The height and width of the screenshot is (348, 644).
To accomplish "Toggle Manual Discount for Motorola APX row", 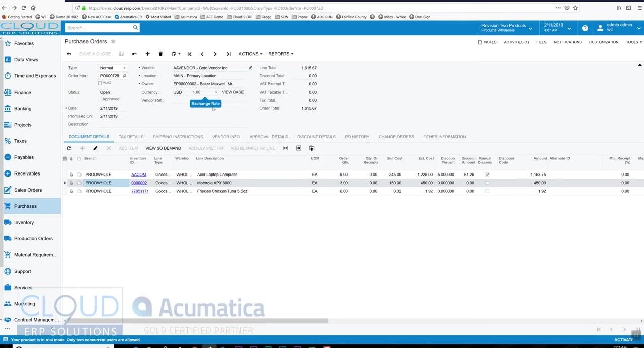I will (x=487, y=183).
